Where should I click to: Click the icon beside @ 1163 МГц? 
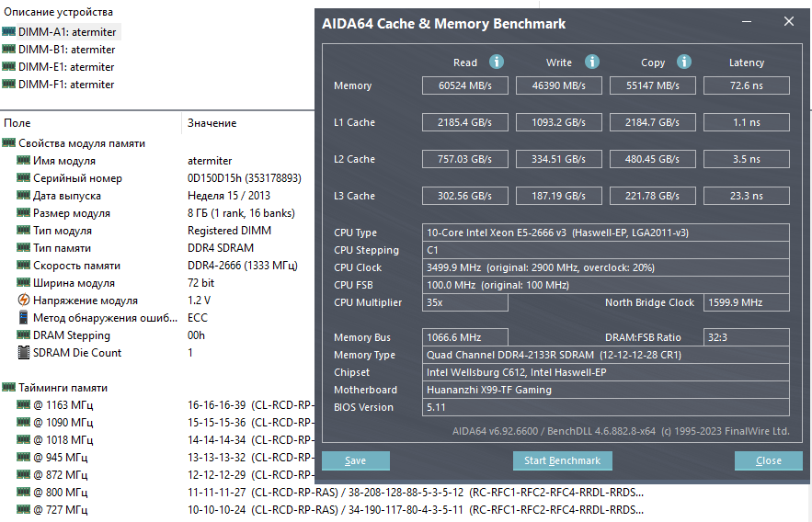click(23, 404)
